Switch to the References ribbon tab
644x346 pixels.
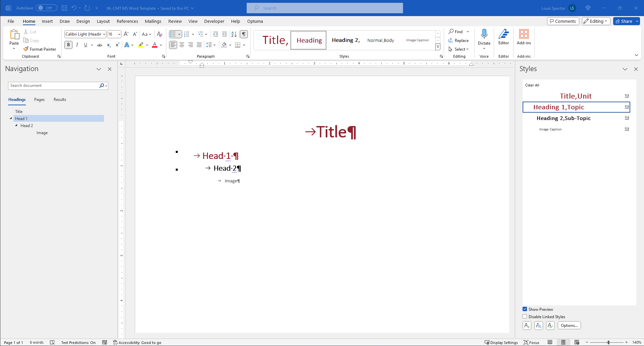click(127, 21)
